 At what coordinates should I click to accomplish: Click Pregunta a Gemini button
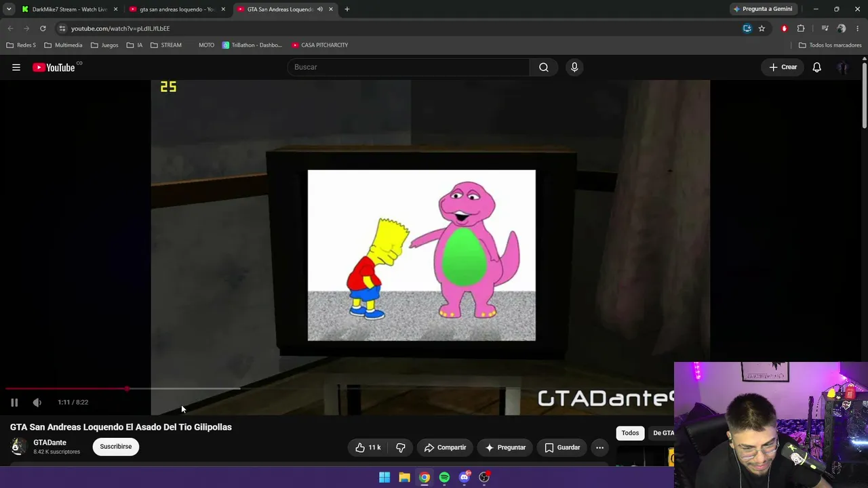(x=762, y=9)
